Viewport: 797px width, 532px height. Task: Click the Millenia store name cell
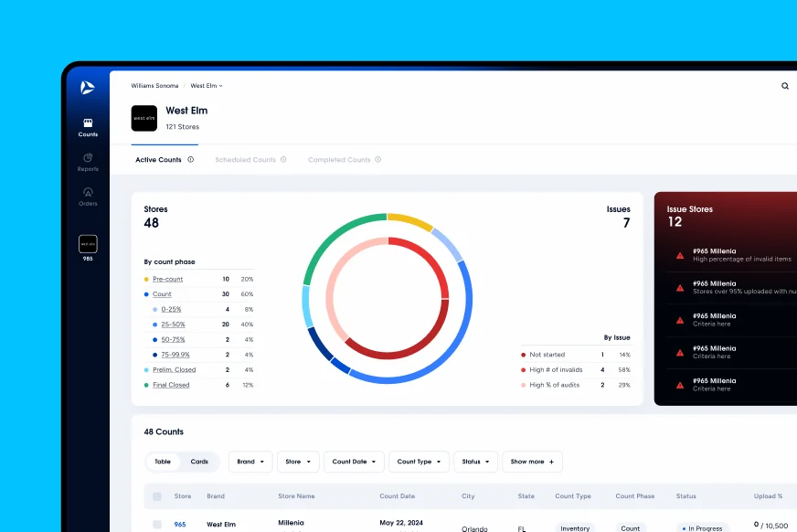[x=291, y=523]
